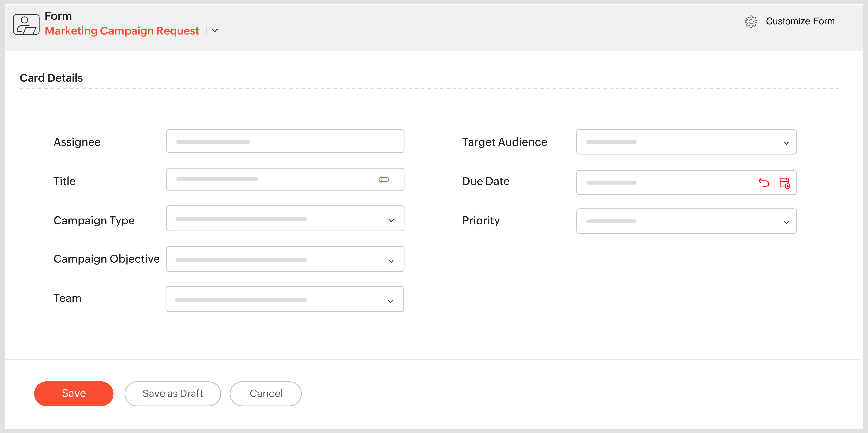The height and width of the screenshot is (433, 868).
Task: Click the Campaign Type label
Action: [x=94, y=220]
